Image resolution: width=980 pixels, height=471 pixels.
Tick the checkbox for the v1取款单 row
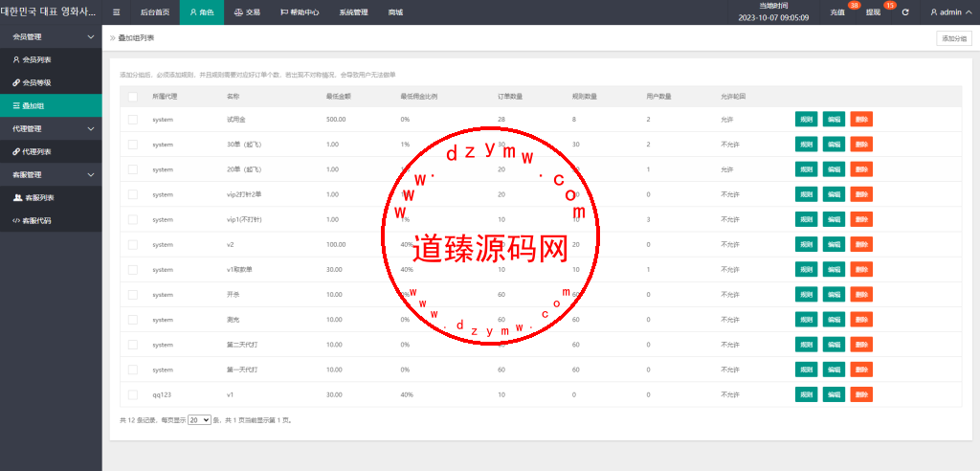(x=132, y=270)
